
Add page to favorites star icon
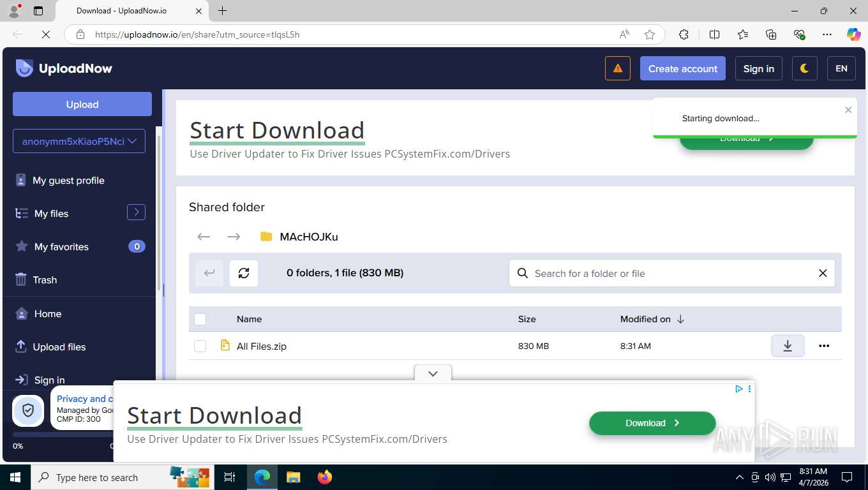(x=650, y=34)
